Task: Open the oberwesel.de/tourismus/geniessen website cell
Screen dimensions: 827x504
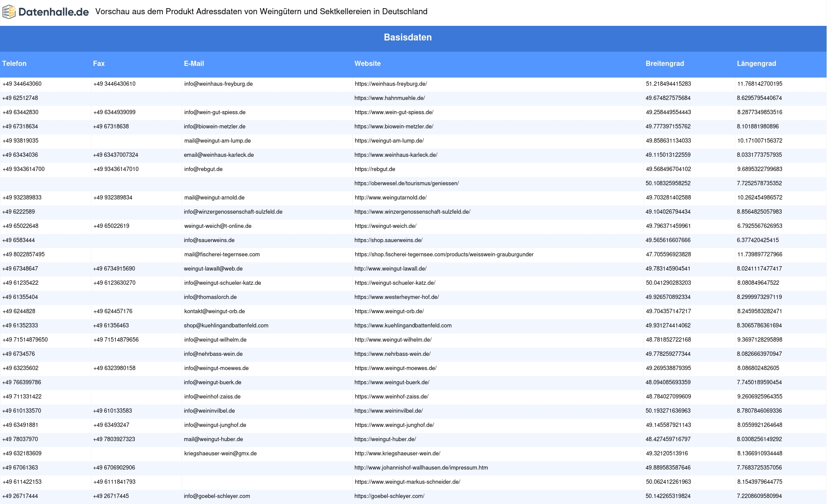Action: [x=407, y=184]
